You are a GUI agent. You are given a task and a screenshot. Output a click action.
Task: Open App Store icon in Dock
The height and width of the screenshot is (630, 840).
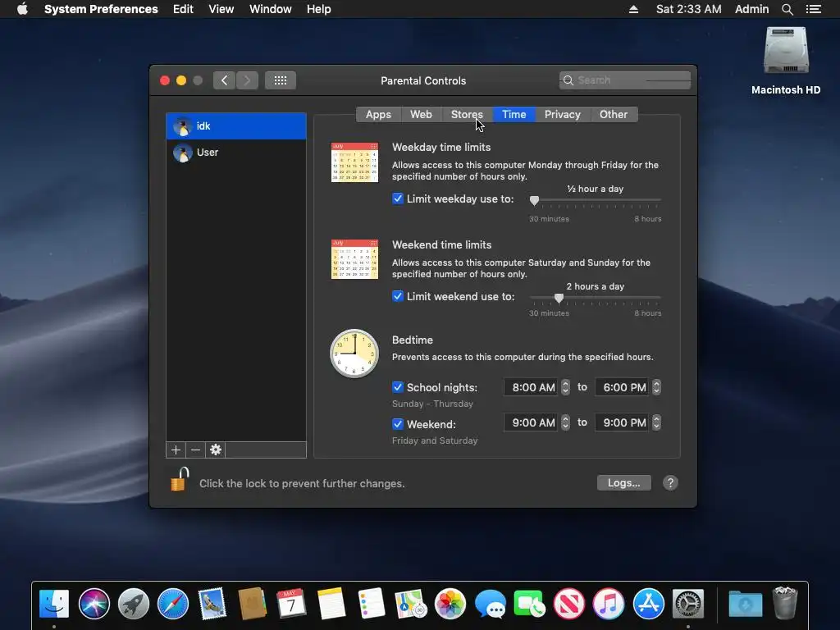pos(649,604)
